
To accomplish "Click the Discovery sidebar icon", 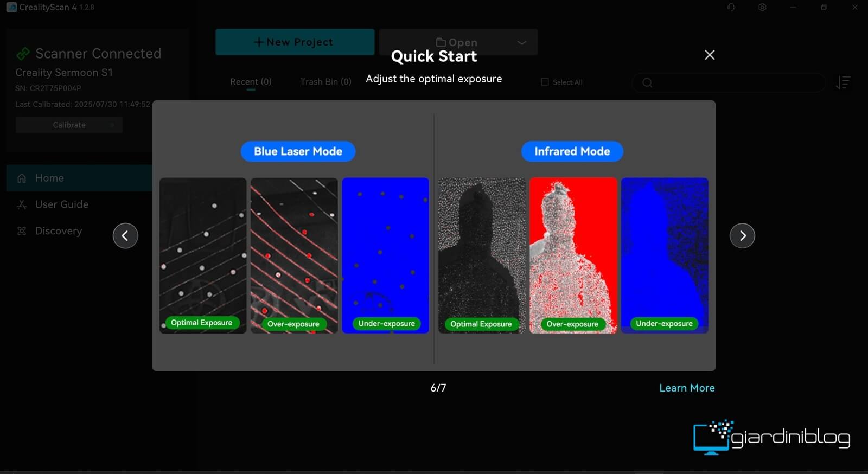I will (22, 231).
